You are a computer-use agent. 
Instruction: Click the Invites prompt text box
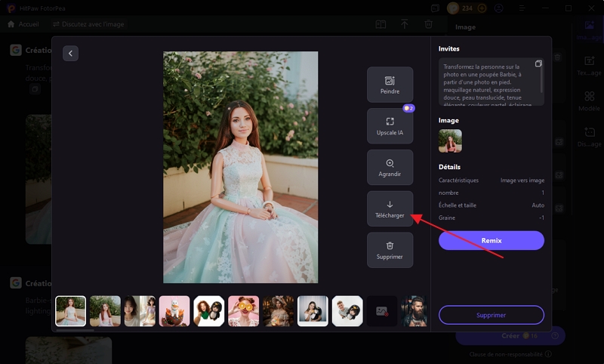point(487,83)
